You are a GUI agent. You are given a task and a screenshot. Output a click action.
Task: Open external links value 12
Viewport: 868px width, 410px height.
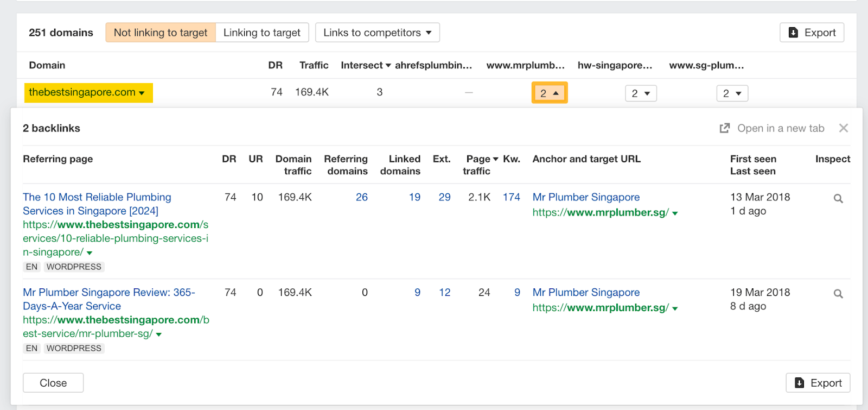[x=444, y=292]
